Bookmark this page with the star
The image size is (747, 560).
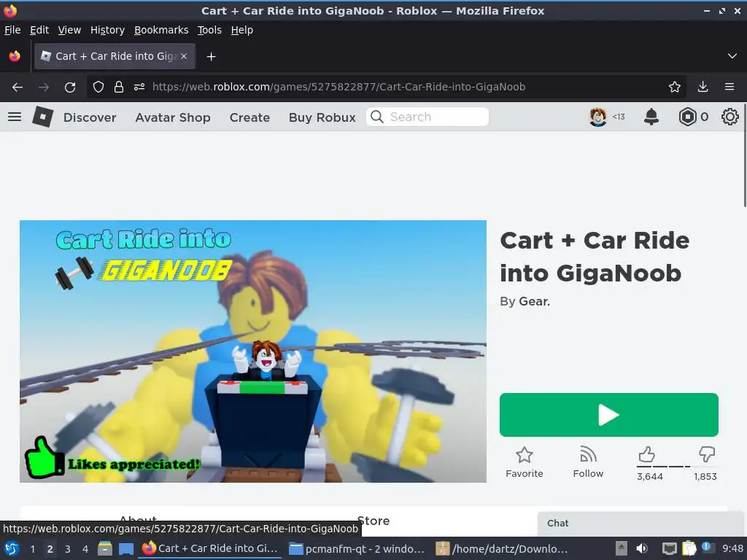[x=675, y=87]
